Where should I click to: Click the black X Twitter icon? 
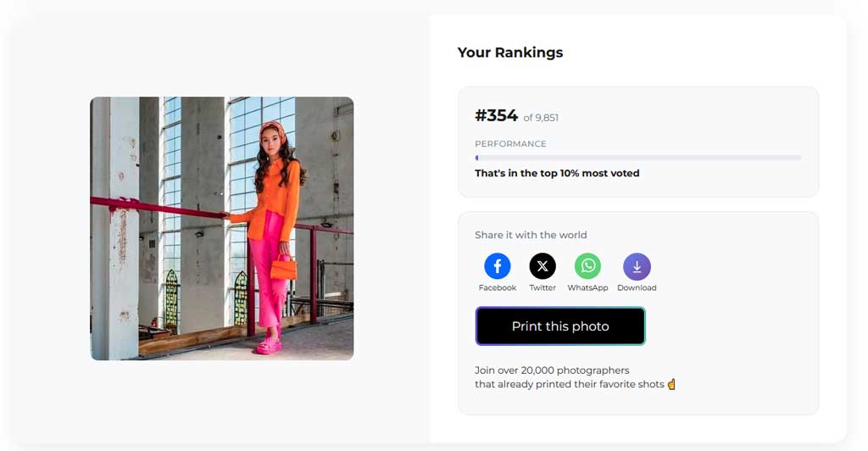tap(542, 266)
